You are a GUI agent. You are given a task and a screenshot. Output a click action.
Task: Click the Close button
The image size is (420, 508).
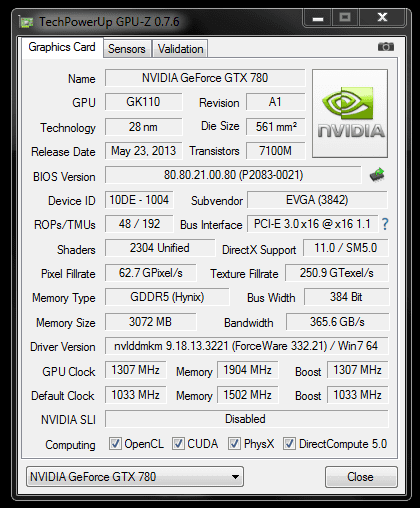click(x=361, y=477)
